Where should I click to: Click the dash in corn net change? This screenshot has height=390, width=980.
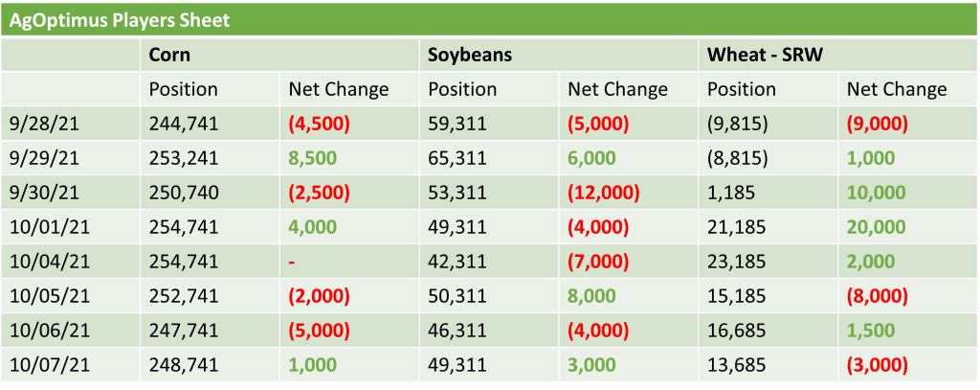click(292, 262)
